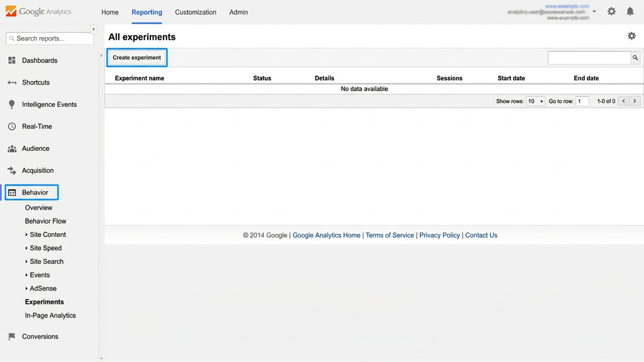Open Audience in the sidebar
Screen dimensions: 644x362
(x=36, y=148)
